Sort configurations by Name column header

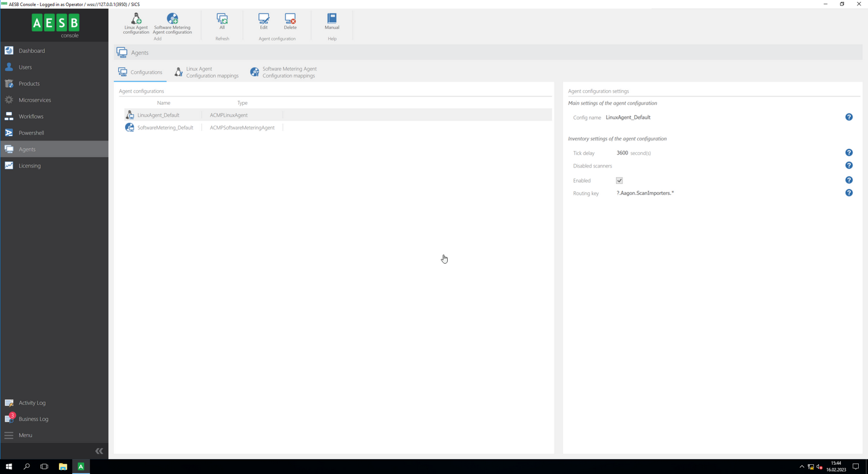coord(163,103)
